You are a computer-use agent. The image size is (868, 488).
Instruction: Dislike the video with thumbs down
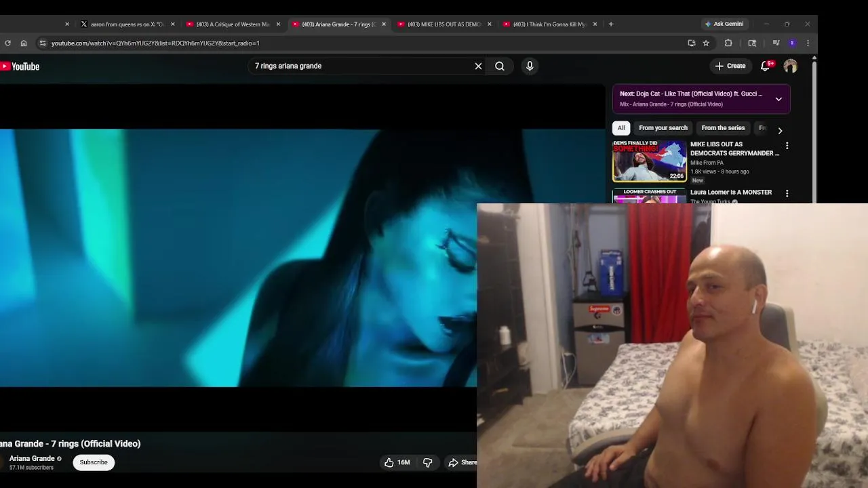pyautogui.click(x=428, y=462)
